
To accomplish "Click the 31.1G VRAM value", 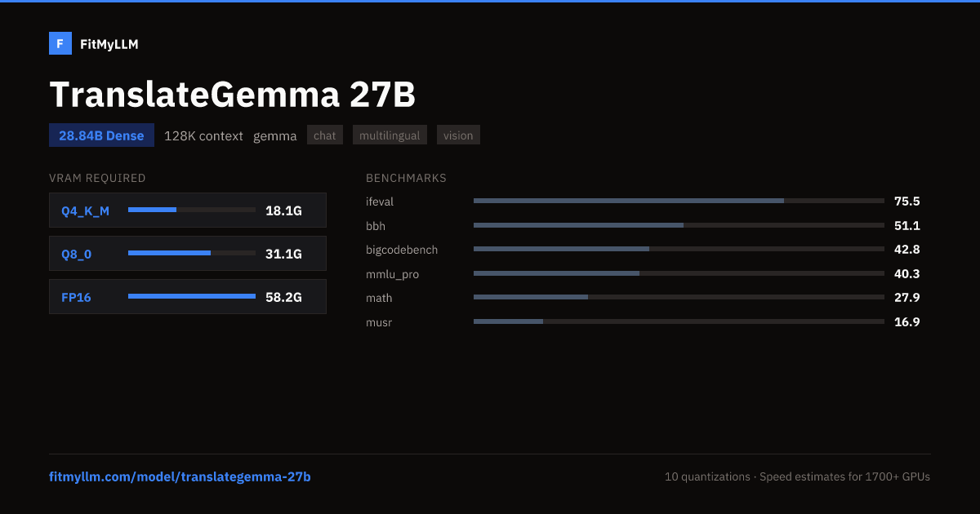I will click(283, 254).
